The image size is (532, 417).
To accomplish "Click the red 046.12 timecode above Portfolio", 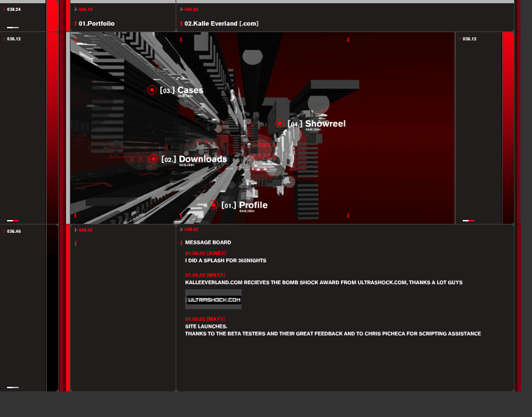I will click(85, 10).
